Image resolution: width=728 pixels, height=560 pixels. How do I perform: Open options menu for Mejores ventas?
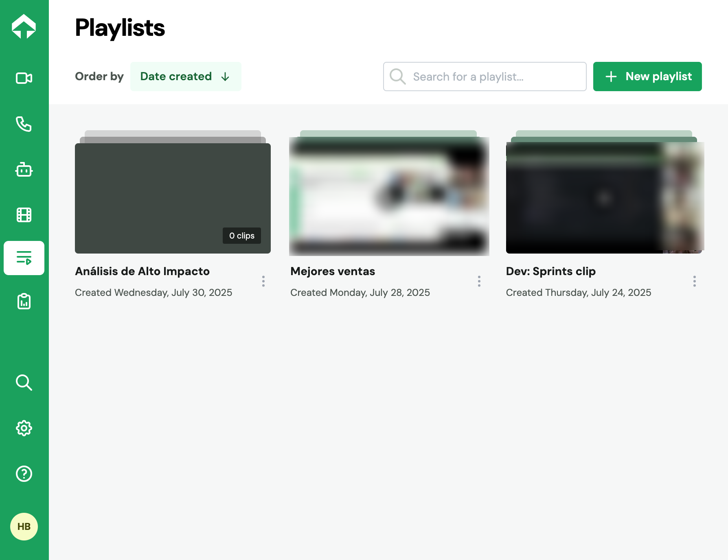click(x=479, y=281)
